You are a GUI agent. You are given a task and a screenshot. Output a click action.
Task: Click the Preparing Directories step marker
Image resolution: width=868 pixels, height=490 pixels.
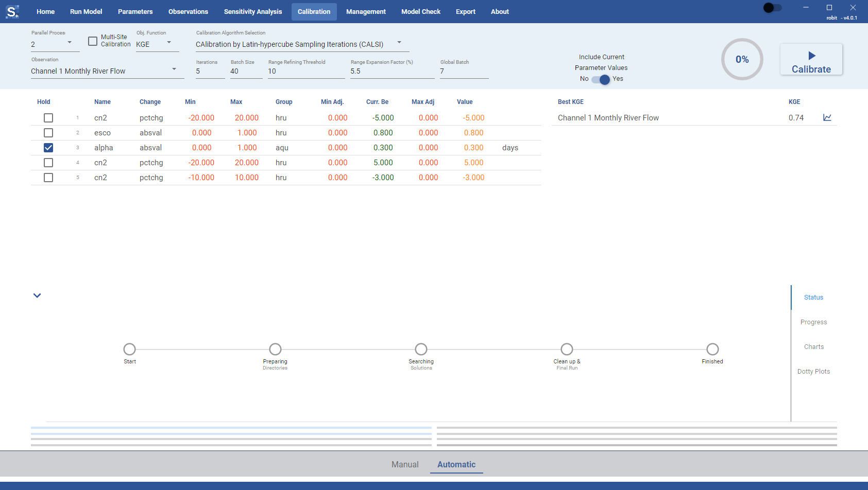276,349
